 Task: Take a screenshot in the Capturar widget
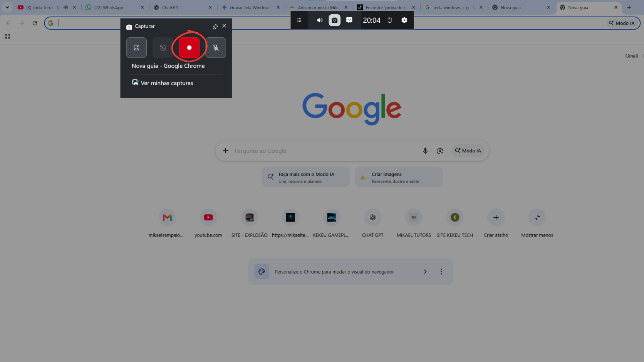tap(136, 48)
